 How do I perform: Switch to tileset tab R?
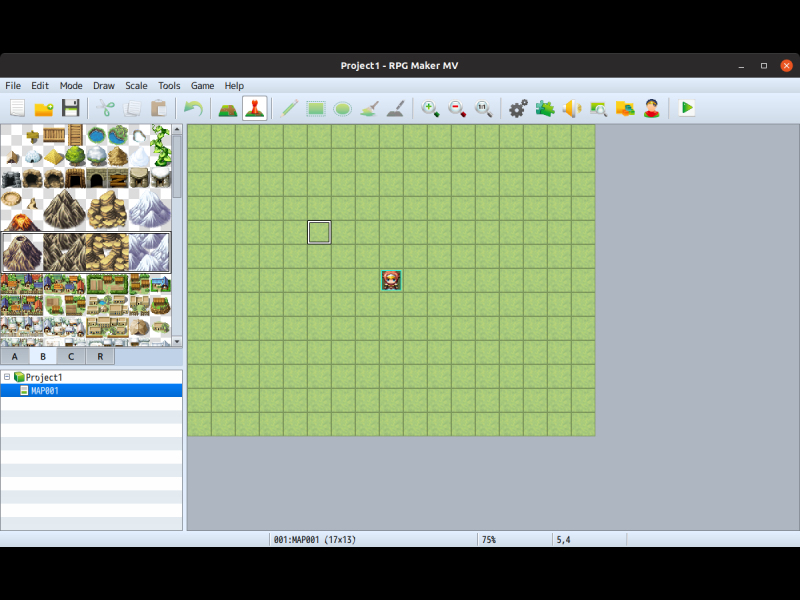click(x=100, y=356)
